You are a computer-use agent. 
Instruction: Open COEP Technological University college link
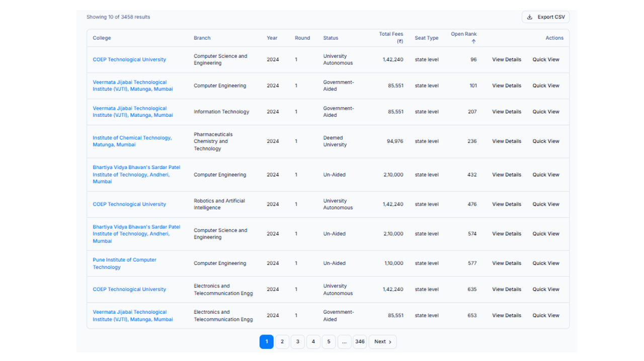129,59
